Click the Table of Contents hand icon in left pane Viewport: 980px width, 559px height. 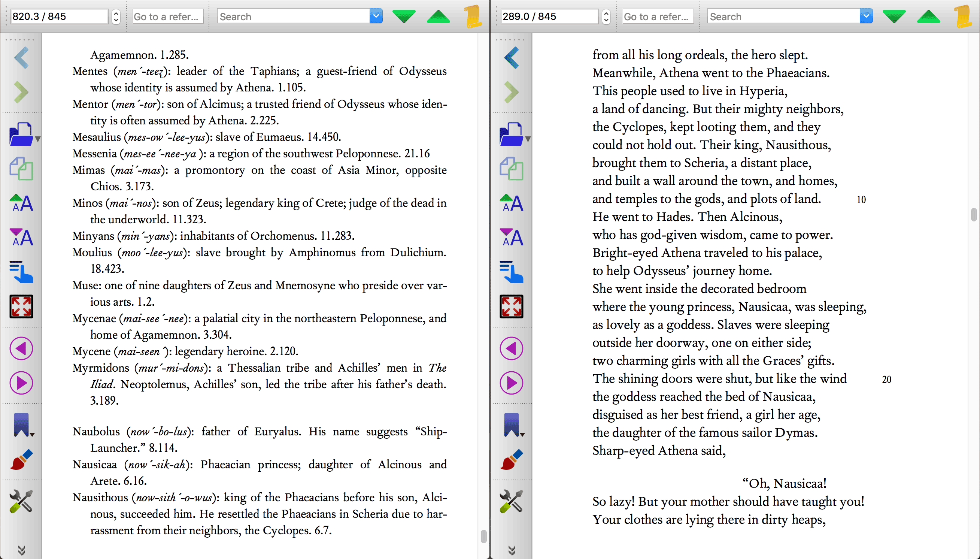pyautogui.click(x=21, y=272)
